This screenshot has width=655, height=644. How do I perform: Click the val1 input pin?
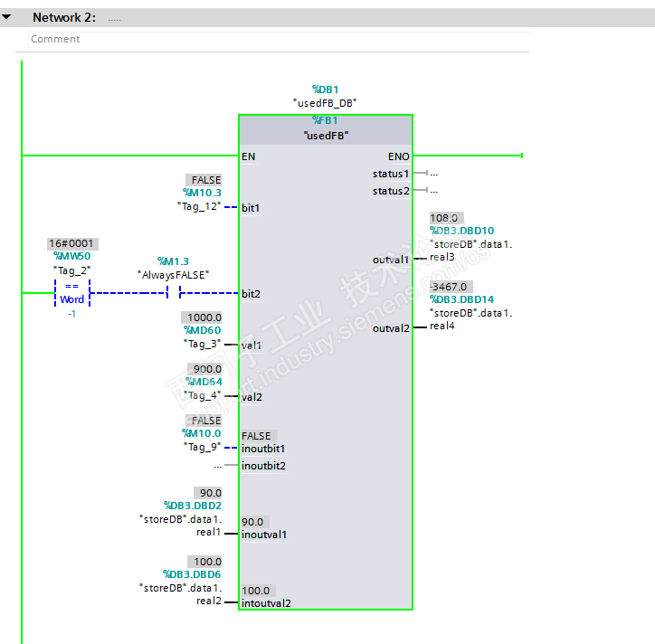coord(252,346)
